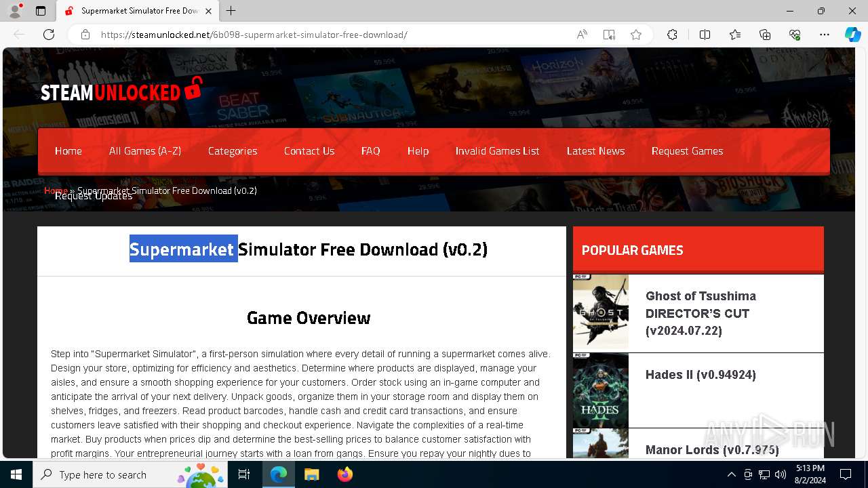Screen dimensions: 868x488
Task: Open the Favorites list
Action: click(x=735, y=35)
